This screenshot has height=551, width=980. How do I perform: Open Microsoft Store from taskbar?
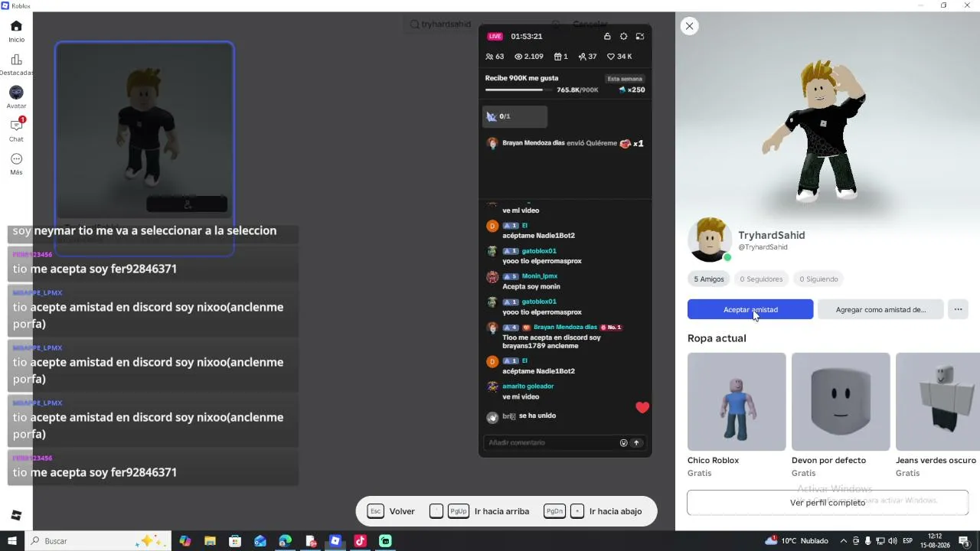pos(235,541)
